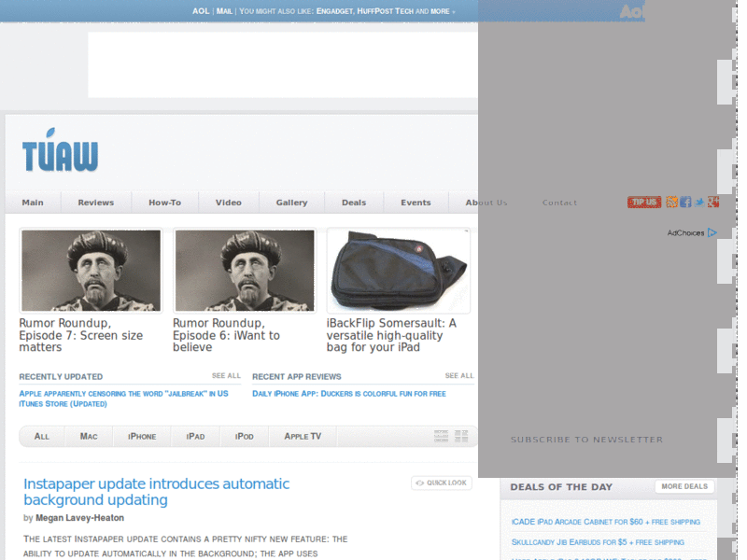Select the iPad filter tab
This screenshot has height=560, width=747.
click(195, 436)
